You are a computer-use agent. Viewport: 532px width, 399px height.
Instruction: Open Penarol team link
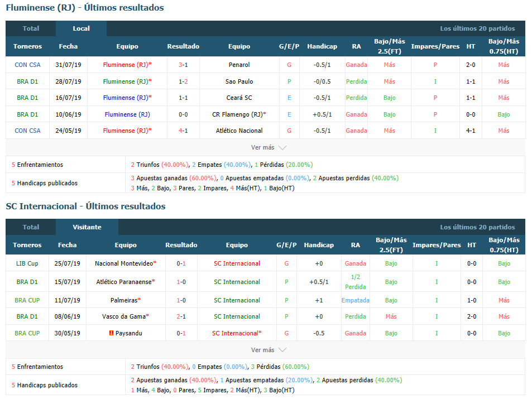(x=239, y=65)
